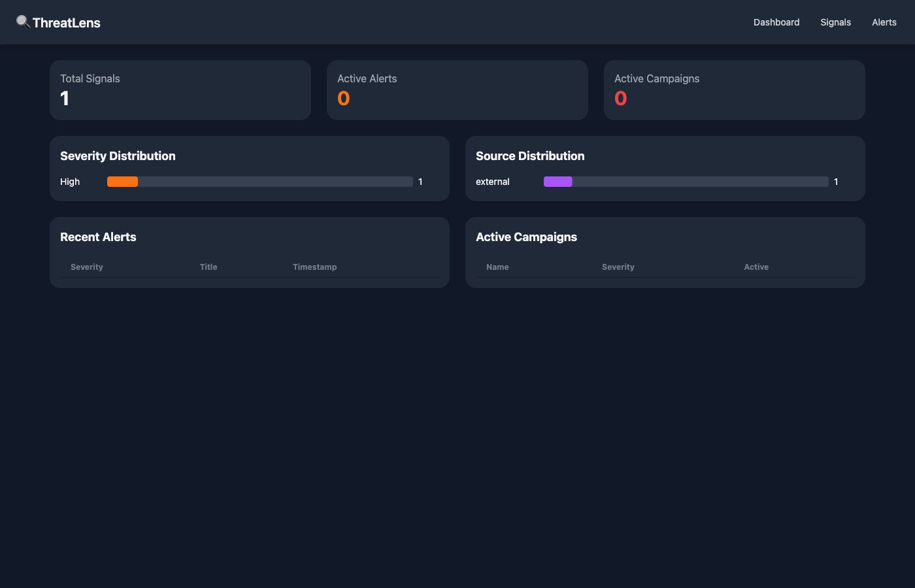This screenshot has width=915, height=588.
Task: Click the High severity row label
Action: (70, 182)
